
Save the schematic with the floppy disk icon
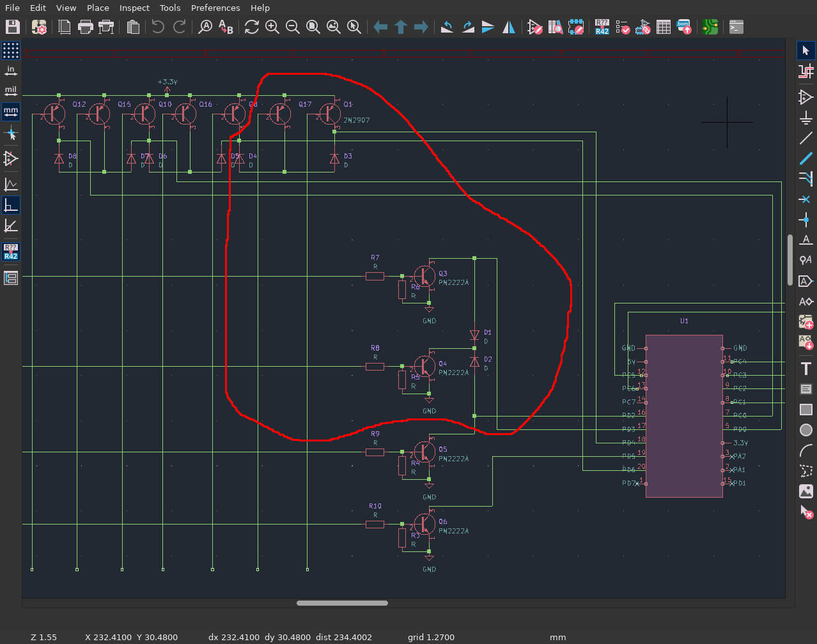[x=13, y=27]
